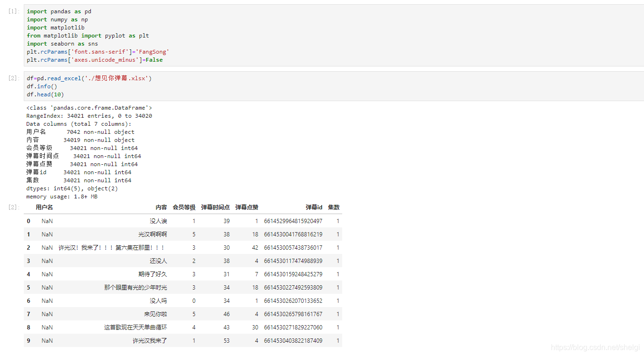Click the '还没人' content cell
644x356 pixels.
158,261
